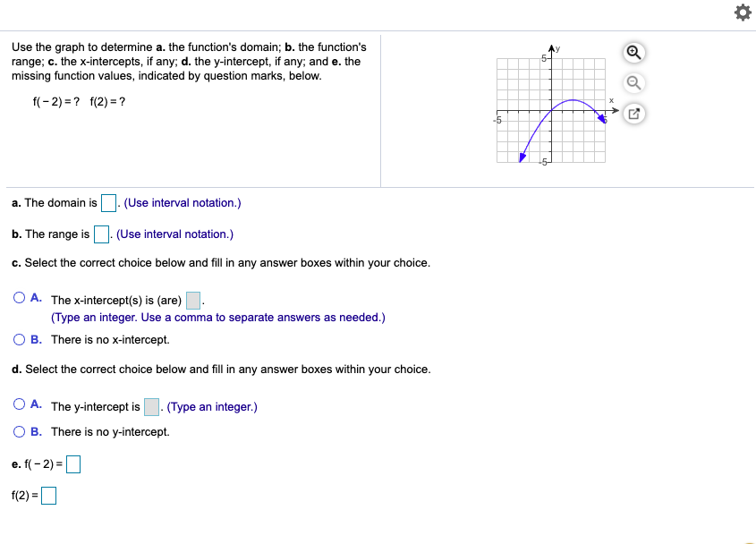The height and width of the screenshot is (544, 756).
Task: Select choice B: There is no x-intercept
Action: tap(19, 339)
